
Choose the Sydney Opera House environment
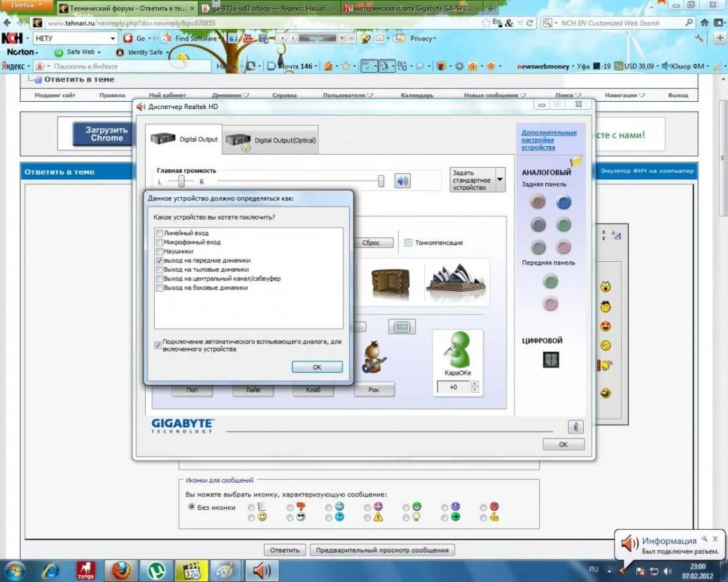(x=456, y=282)
